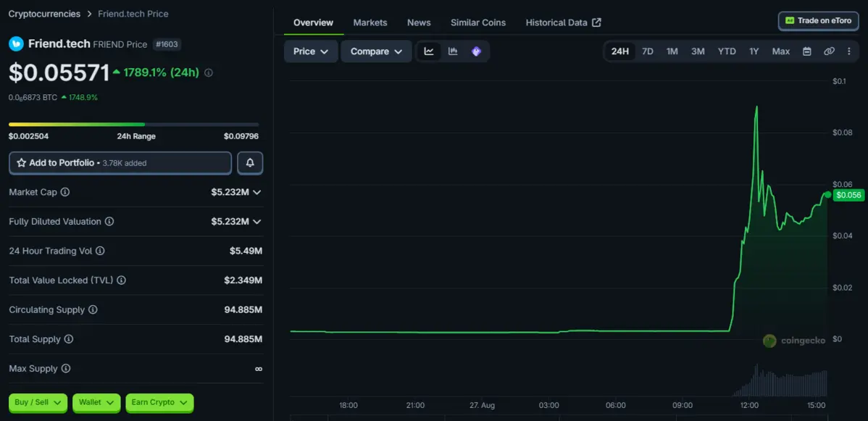Click the price alert bell icon

coord(250,163)
